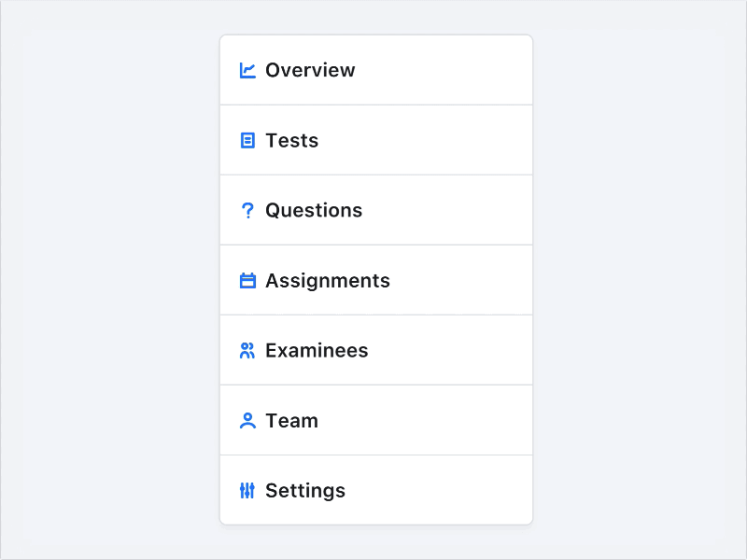Click empty area right of Assignments label

click(458, 281)
